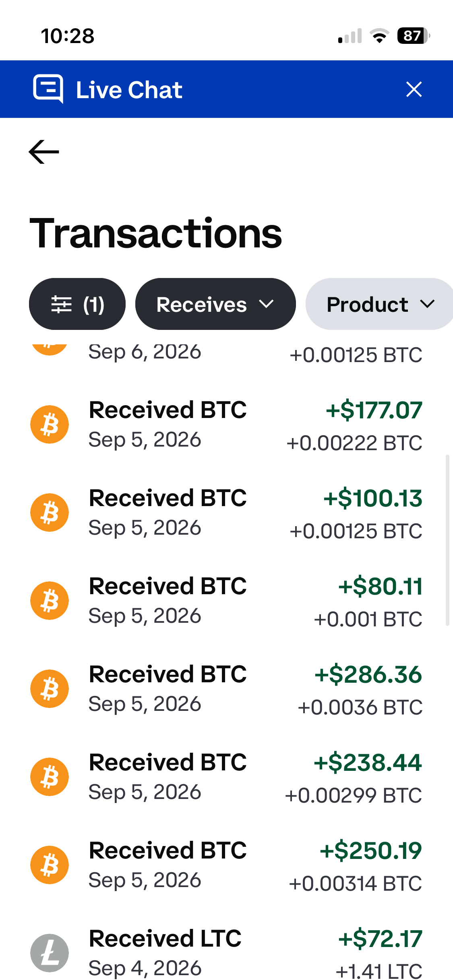This screenshot has height=980, width=453.
Task: Open the +$250.19 Received BTC transaction
Action: coord(226,865)
